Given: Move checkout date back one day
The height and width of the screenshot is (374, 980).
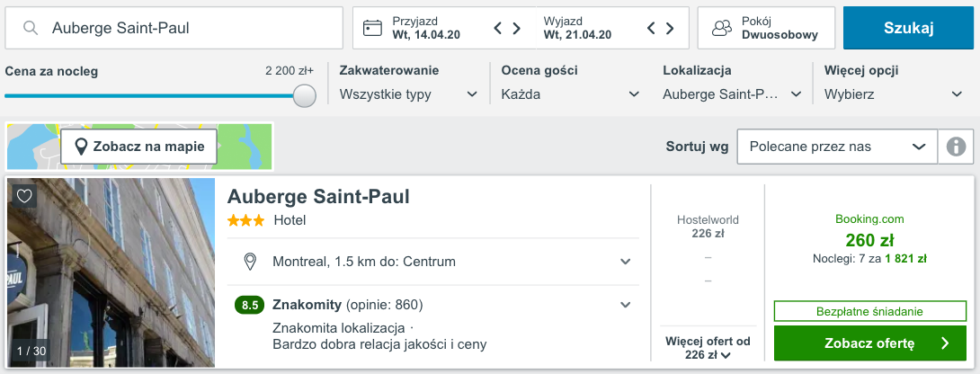Looking at the screenshot, I should pyautogui.click(x=651, y=28).
